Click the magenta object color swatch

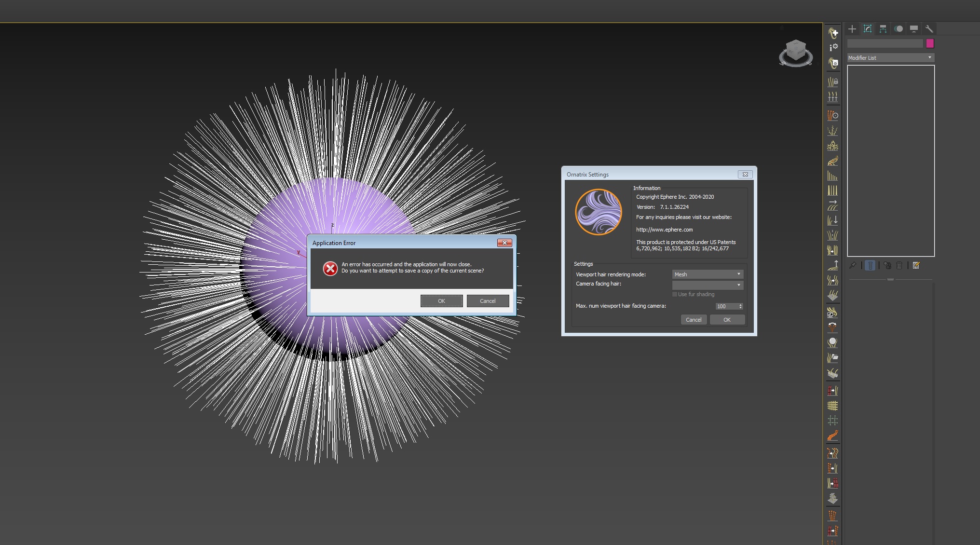930,43
